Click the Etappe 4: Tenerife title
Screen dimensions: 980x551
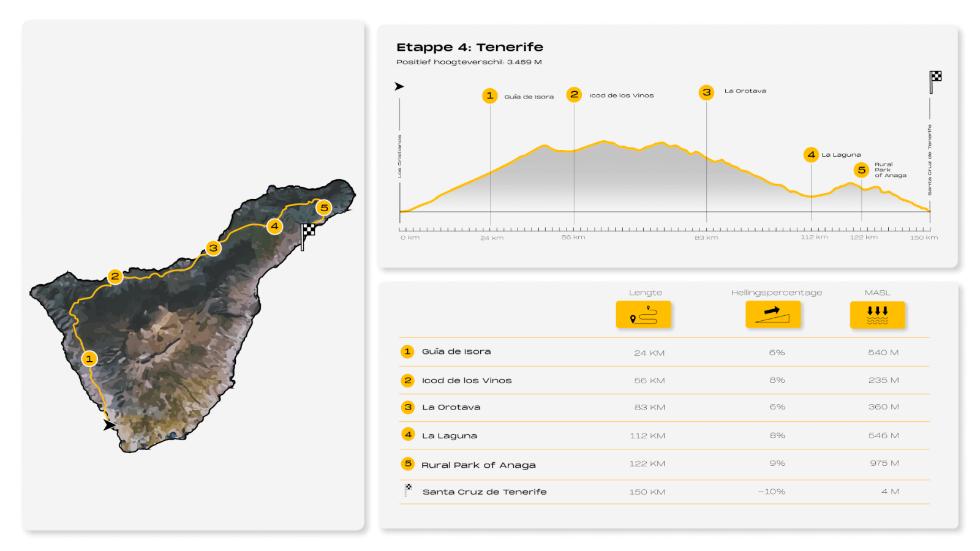[470, 47]
